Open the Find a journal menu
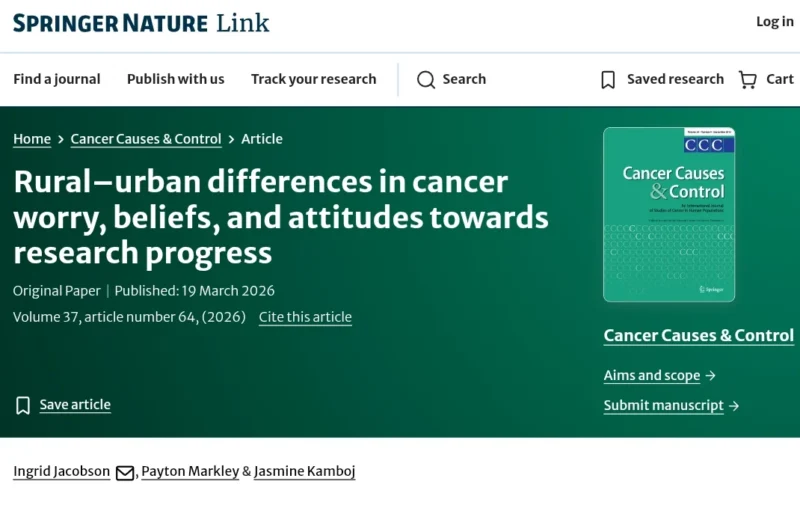800x508 pixels. point(57,79)
